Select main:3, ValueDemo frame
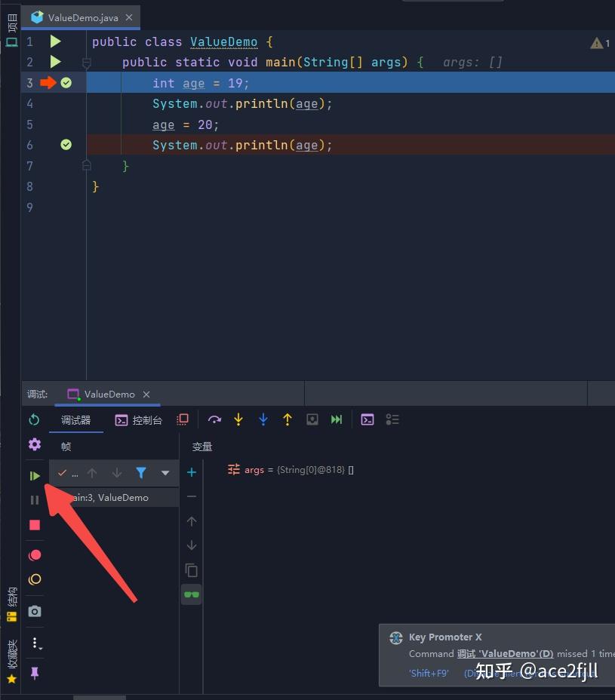The width and height of the screenshot is (615, 700). (114, 497)
